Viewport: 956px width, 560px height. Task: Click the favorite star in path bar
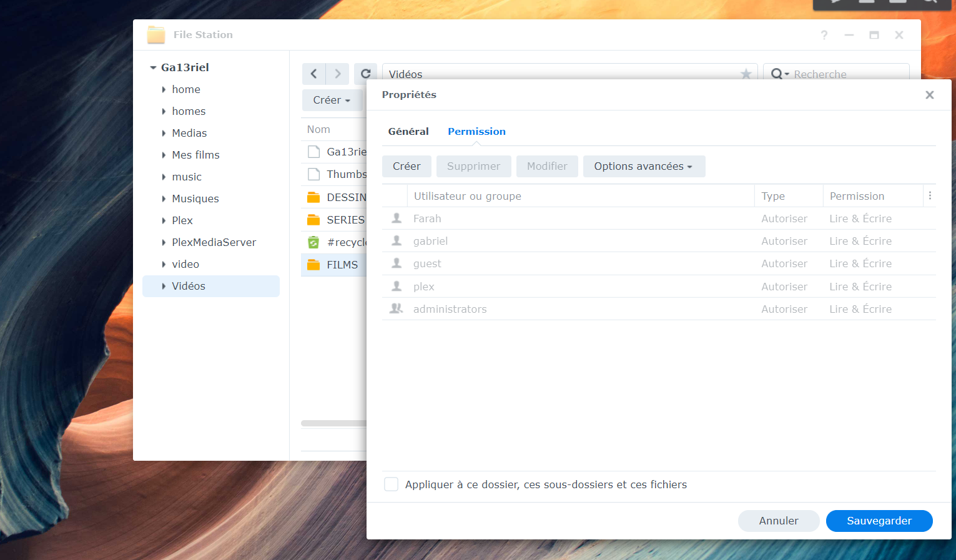746,74
